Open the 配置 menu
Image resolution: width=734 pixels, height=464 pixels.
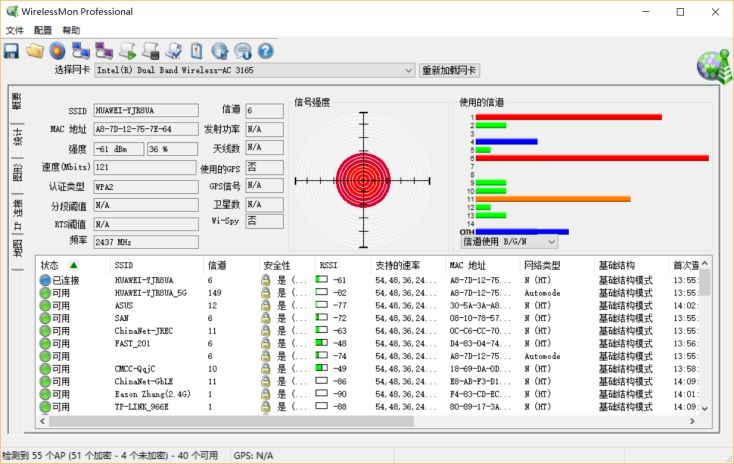(x=43, y=30)
